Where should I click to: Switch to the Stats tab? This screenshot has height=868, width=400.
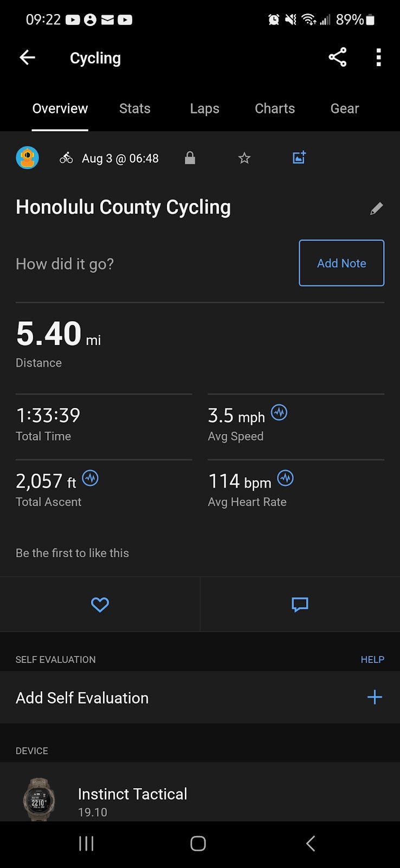(x=135, y=108)
